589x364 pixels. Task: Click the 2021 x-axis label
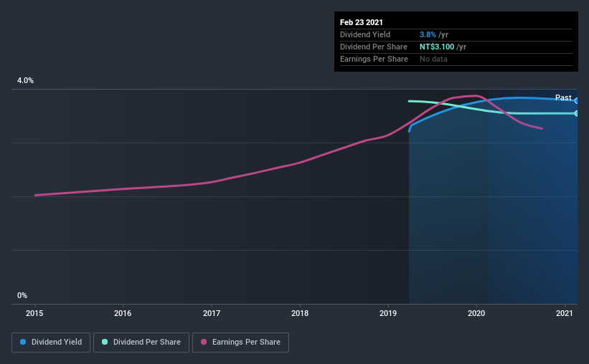pos(565,313)
